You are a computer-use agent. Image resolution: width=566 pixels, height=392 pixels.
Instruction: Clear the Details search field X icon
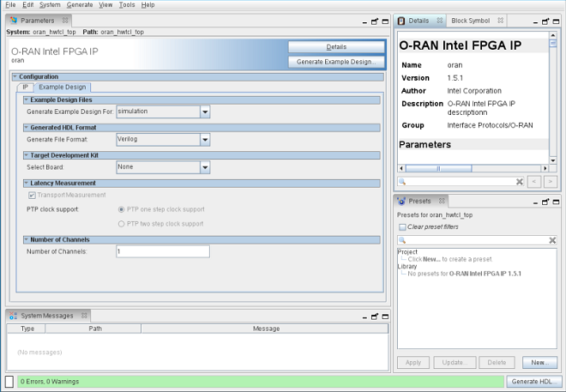pyautogui.click(x=520, y=182)
